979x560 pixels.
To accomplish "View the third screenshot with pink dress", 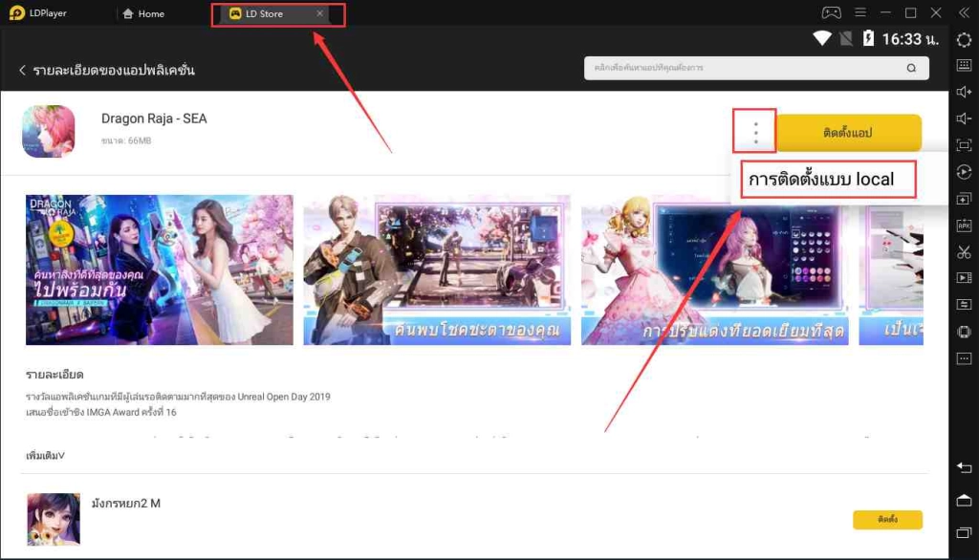I will coord(715,269).
